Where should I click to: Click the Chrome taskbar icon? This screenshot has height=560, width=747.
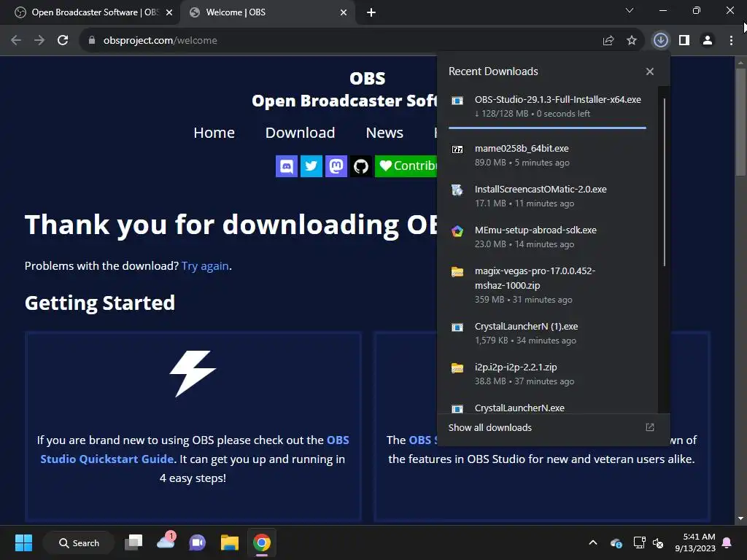[262, 542]
